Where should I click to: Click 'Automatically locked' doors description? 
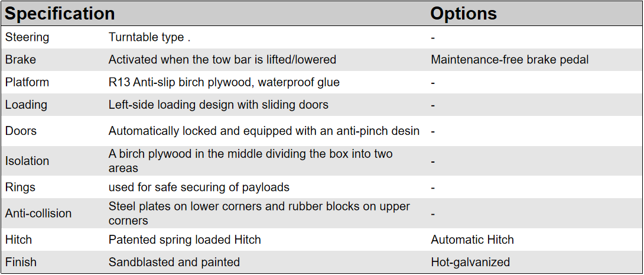264,131
